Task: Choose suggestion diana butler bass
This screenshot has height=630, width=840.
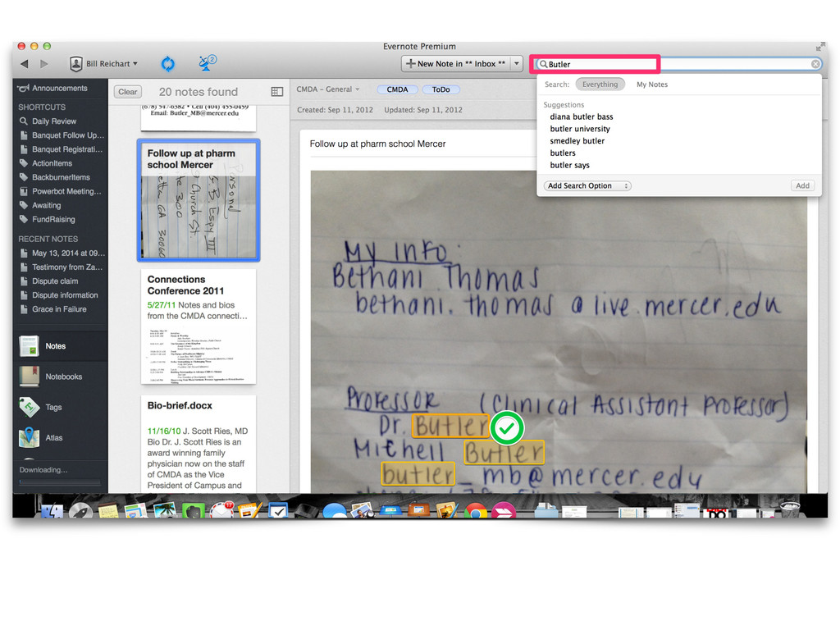Action: click(582, 116)
